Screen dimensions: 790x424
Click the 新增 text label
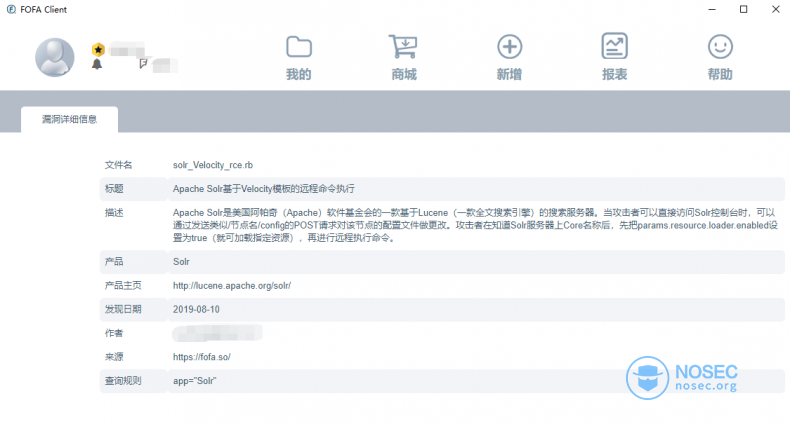pos(509,75)
